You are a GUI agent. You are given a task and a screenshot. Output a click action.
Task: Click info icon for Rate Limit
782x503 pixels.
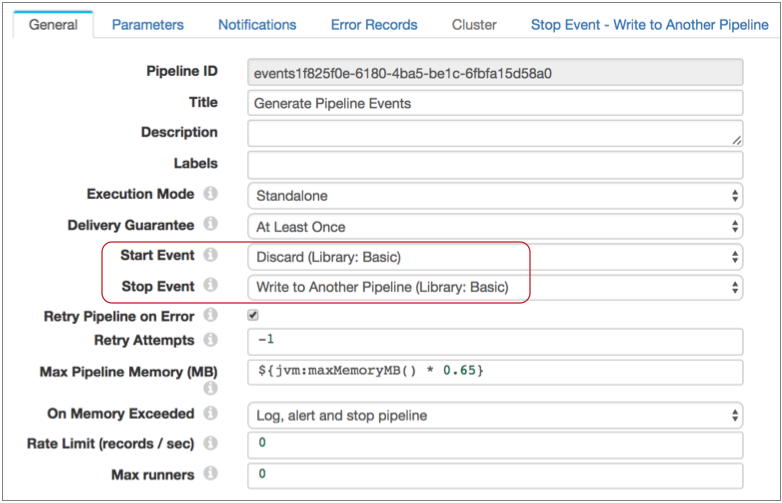point(211,443)
